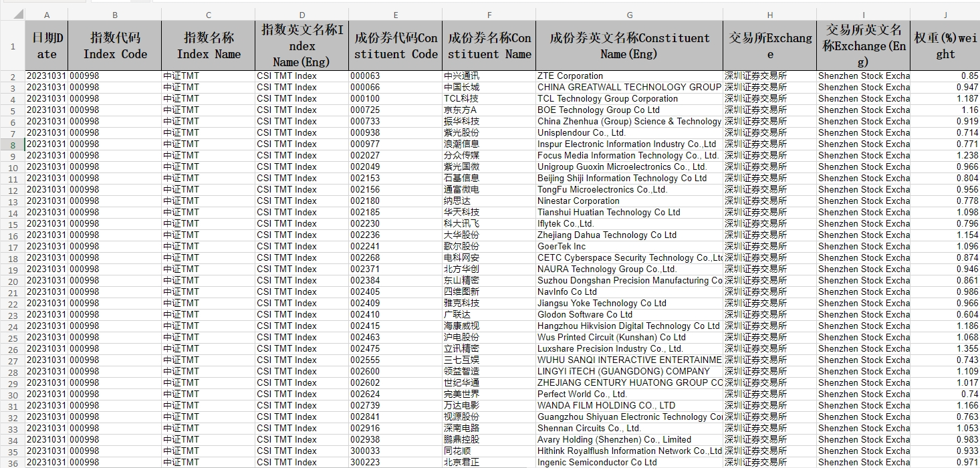980x468 pixels.
Task: Click the '交易所Exchange' header cell
Action: tap(770, 45)
